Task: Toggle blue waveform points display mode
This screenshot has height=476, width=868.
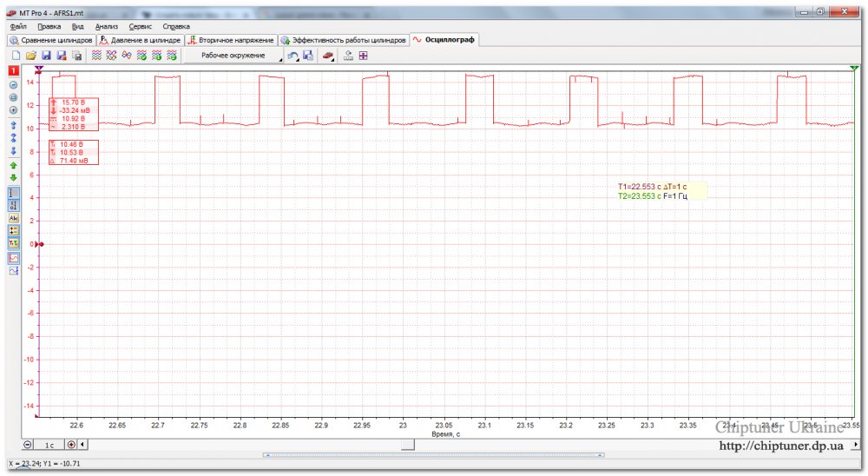Action: [x=13, y=270]
